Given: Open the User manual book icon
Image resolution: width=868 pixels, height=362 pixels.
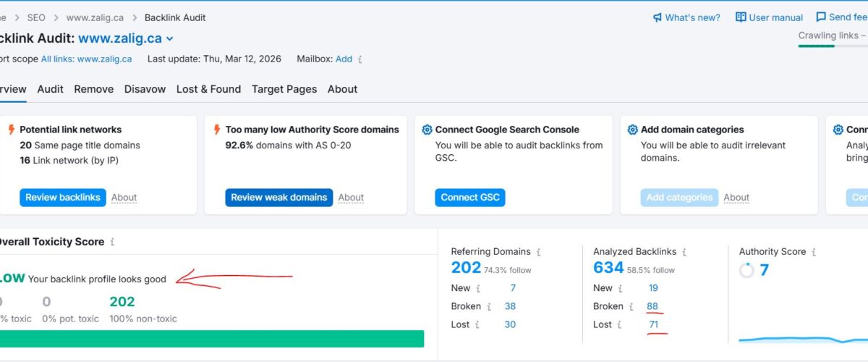Looking at the screenshot, I should point(741,17).
